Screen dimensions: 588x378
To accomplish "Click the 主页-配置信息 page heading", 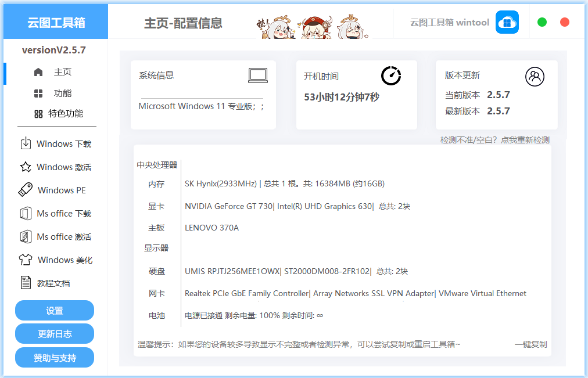I will pos(183,23).
